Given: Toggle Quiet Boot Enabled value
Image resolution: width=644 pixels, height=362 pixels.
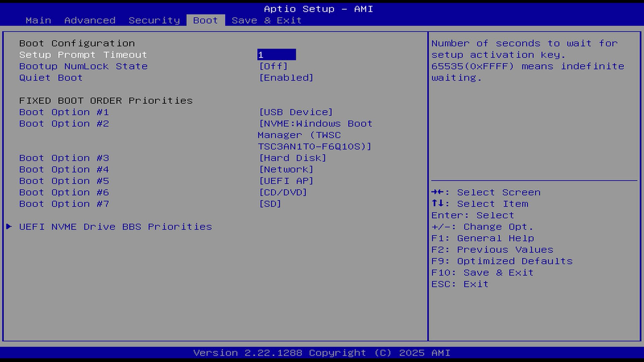Looking at the screenshot, I should coord(286,78).
